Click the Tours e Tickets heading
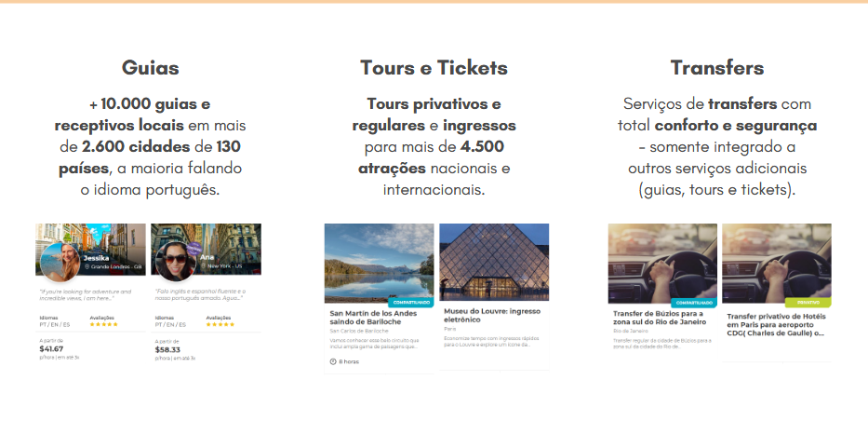 point(434,68)
